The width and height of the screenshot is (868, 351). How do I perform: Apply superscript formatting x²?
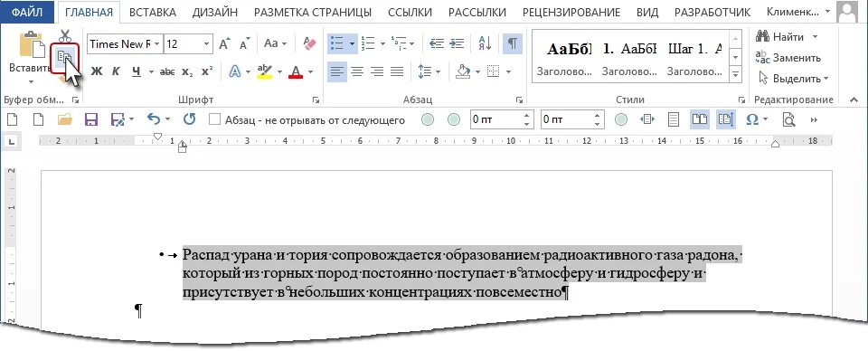(x=207, y=72)
